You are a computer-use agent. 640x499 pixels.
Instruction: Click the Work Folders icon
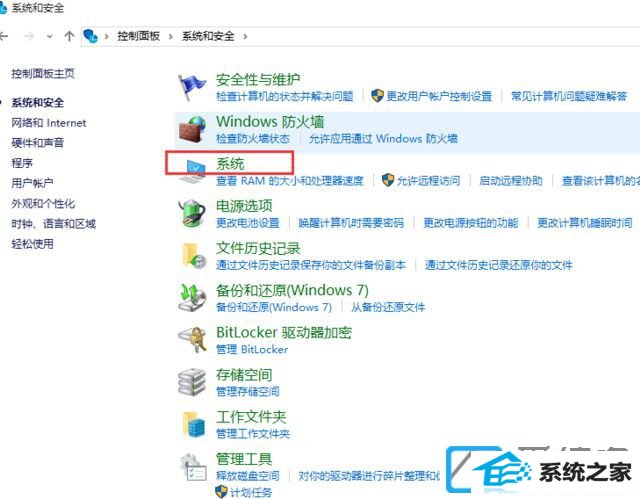(x=193, y=424)
